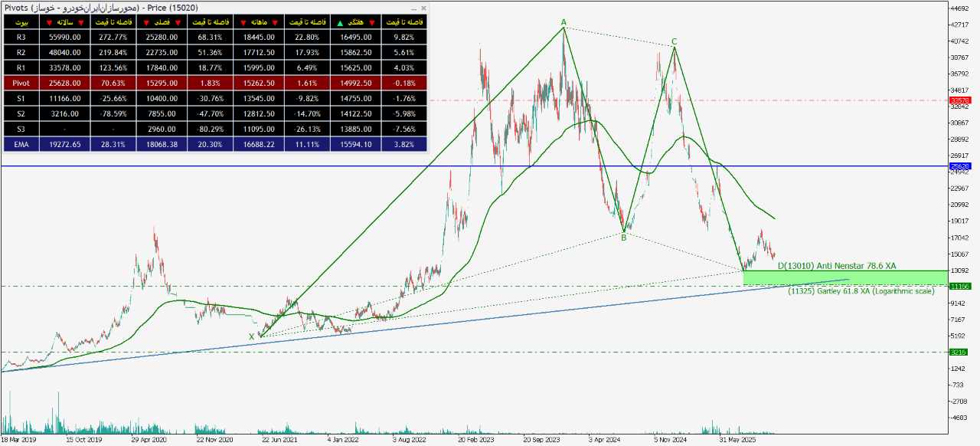
Task: Click blue 25628 price tag on axis
Action: pyautogui.click(x=959, y=166)
